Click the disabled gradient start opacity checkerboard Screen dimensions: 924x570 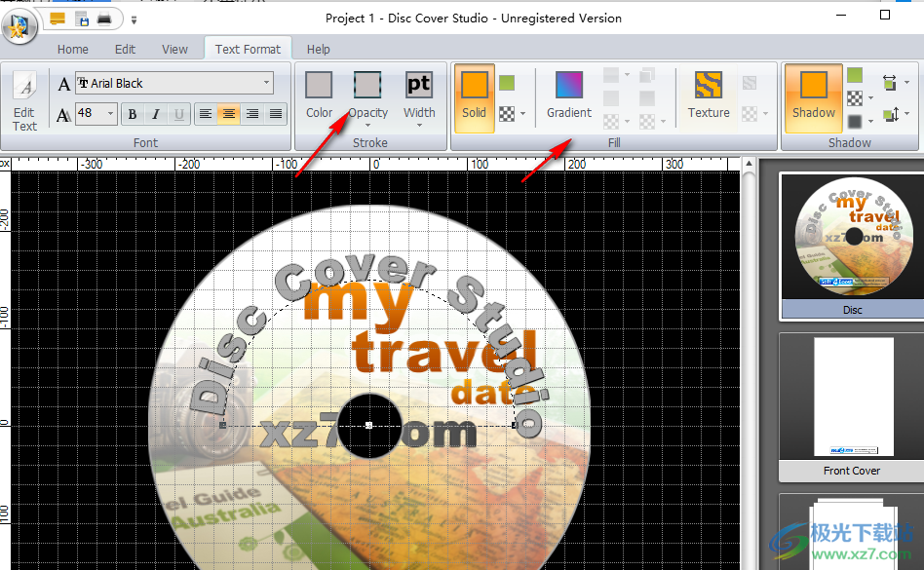tap(611, 122)
